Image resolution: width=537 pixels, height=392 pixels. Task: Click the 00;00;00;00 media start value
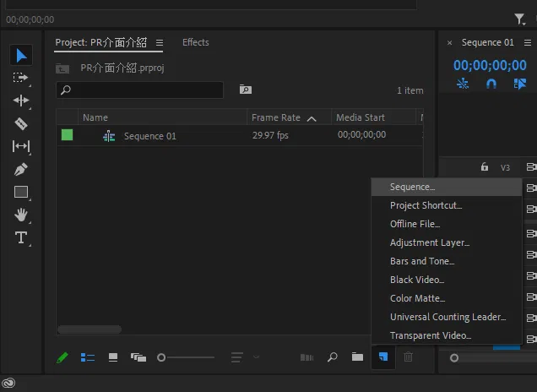click(x=361, y=134)
